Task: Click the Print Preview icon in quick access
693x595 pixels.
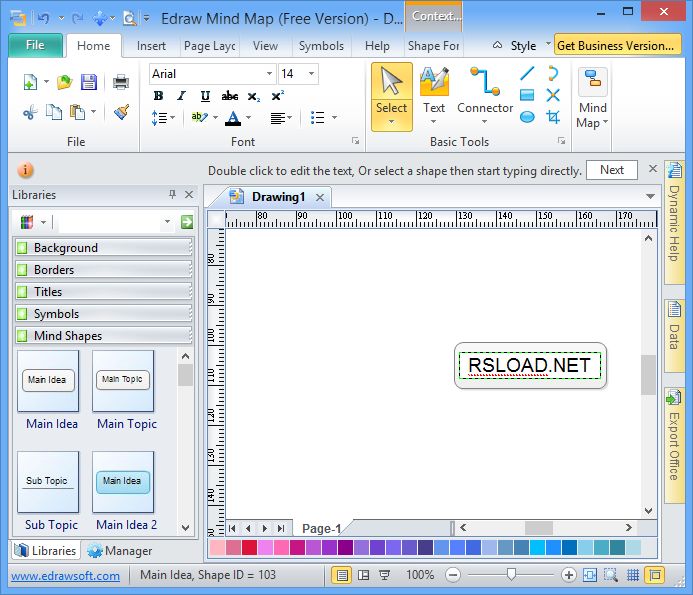Action: 129,19
